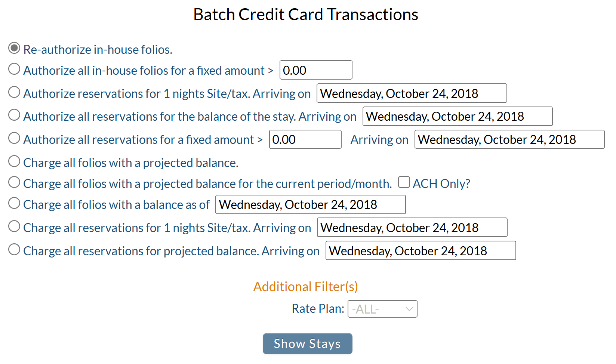Screen dimensions: 616x364
Task: Click the in-house folios fixed amount field
Action: [316, 70]
